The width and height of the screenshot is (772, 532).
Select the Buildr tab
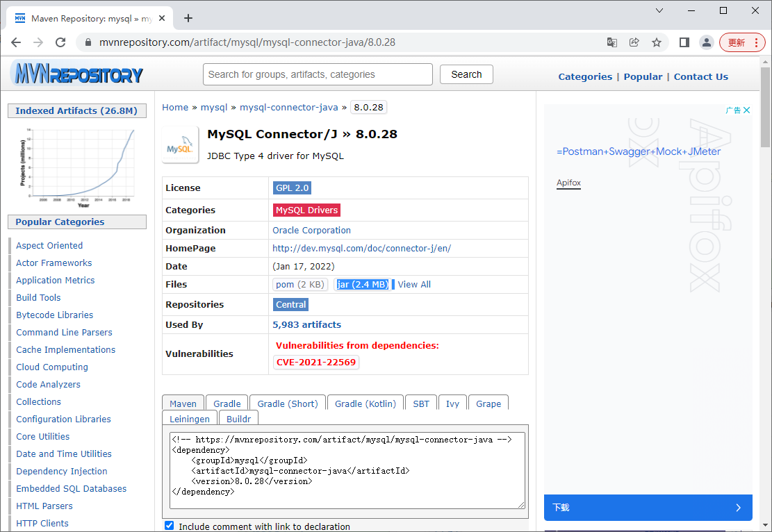coord(239,418)
